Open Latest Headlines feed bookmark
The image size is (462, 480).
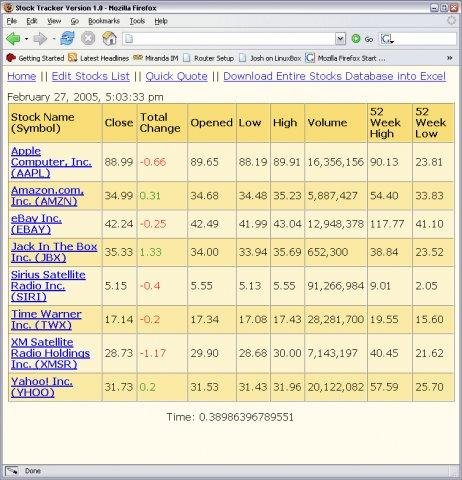tap(98, 58)
